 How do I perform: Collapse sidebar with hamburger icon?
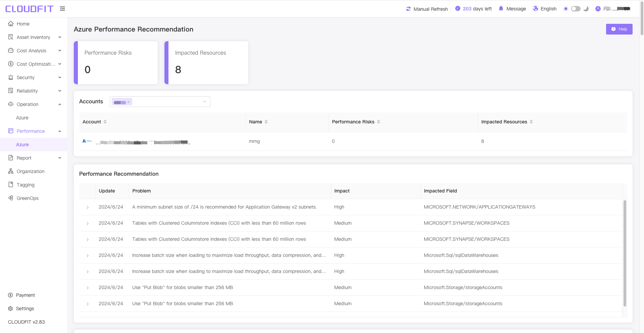[x=62, y=9]
